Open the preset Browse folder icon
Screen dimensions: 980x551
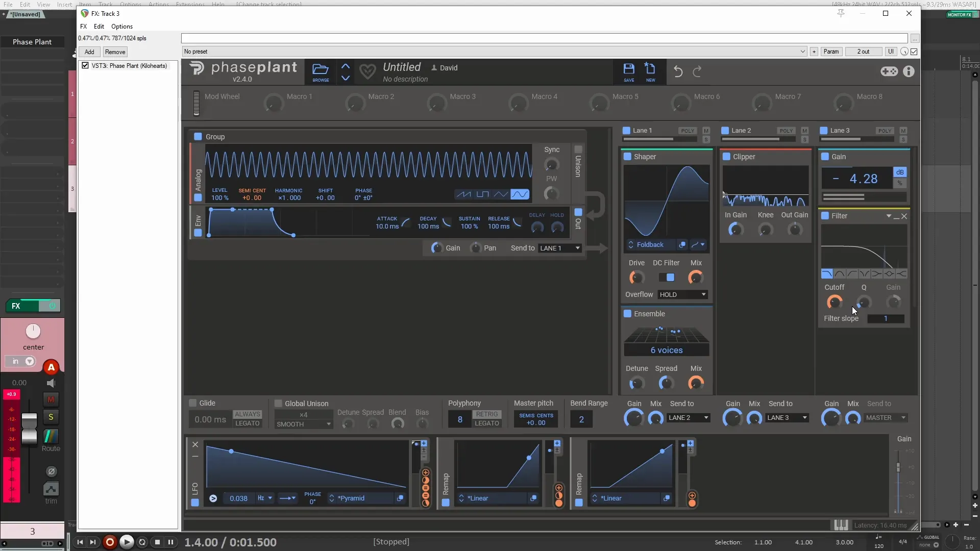[321, 71]
